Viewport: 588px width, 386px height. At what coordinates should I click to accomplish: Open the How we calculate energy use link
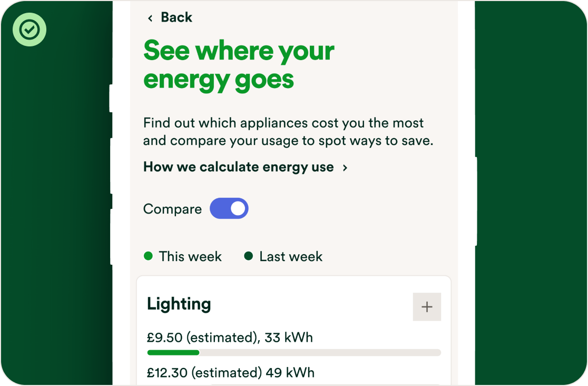(238, 167)
